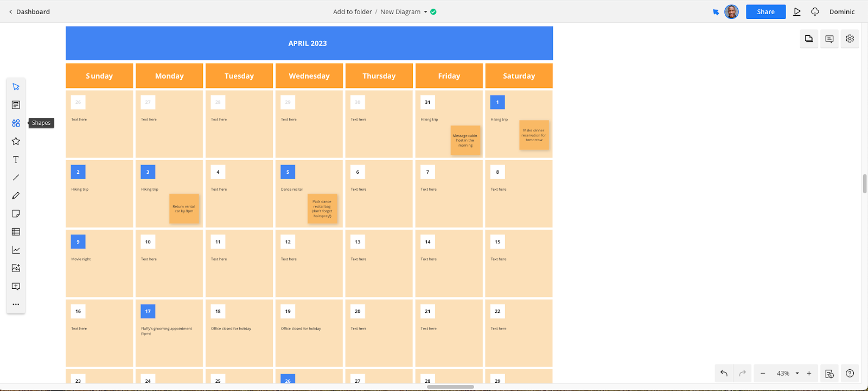The width and height of the screenshot is (868, 391).
Task: Select the Friday column header
Action: click(449, 76)
